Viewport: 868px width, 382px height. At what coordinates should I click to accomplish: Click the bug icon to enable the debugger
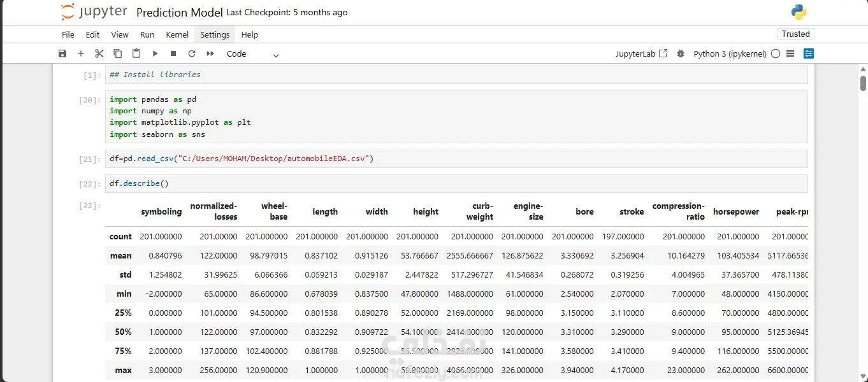tap(681, 54)
